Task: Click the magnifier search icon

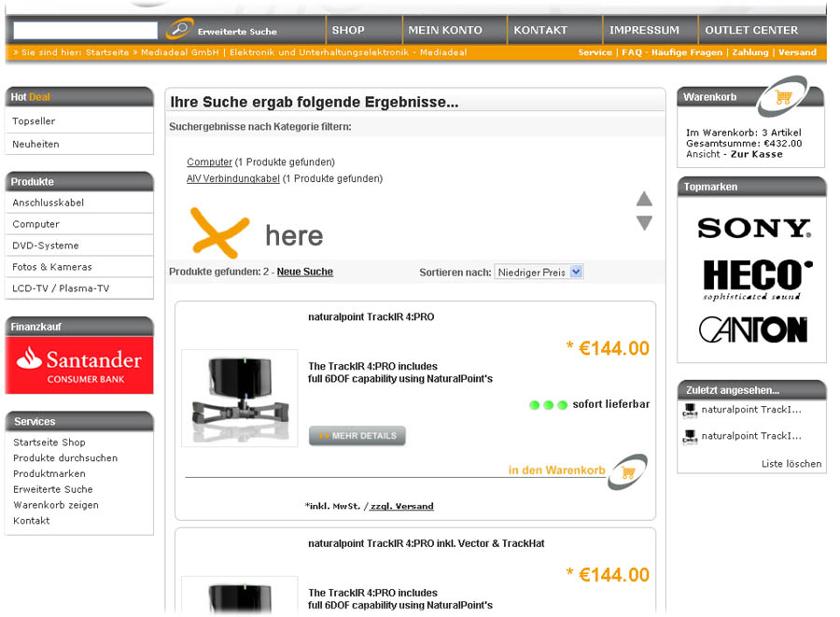Action: [x=179, y=29]
